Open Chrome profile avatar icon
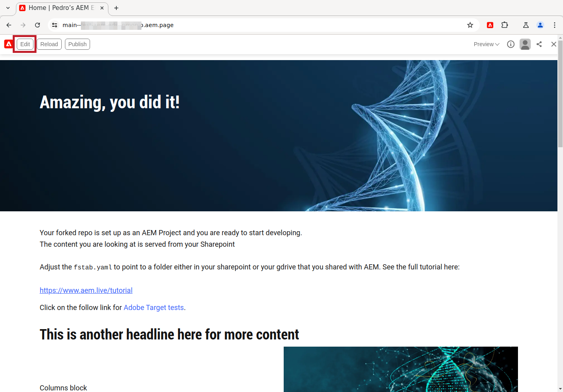This screenshot has width=563, height=392. [540, 25]
